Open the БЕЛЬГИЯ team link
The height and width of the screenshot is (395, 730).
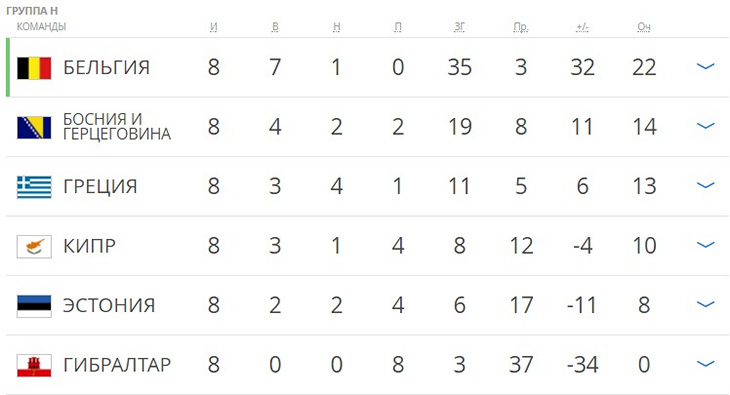[x=107, y=68]
